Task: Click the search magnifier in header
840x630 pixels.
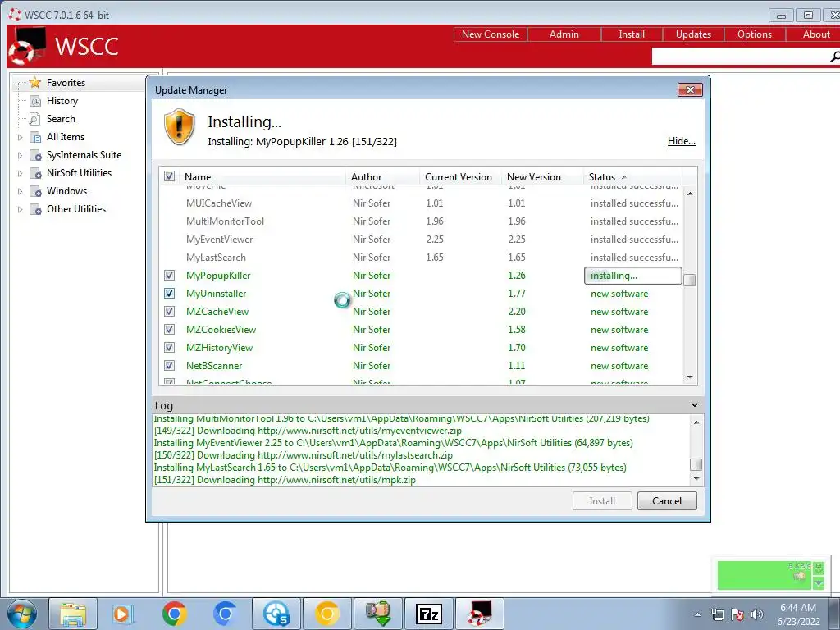Action: click(834, 57)
